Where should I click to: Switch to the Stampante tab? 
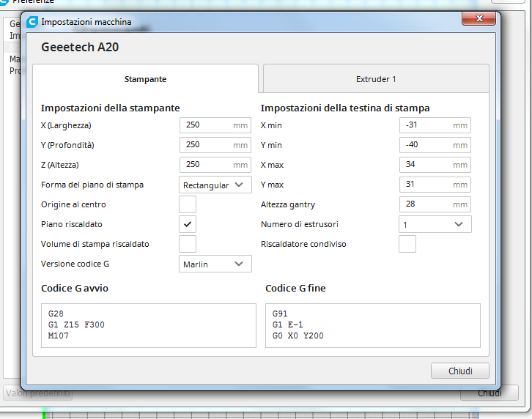(145, 78)
